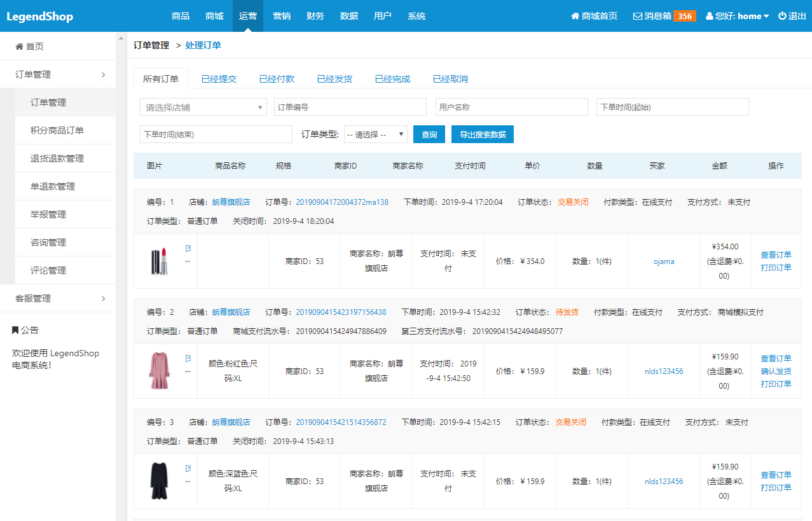Click the LegendShop logo
Image resolution: width=812 pixels, height=521 pixels.
click(x=39, y=17)
